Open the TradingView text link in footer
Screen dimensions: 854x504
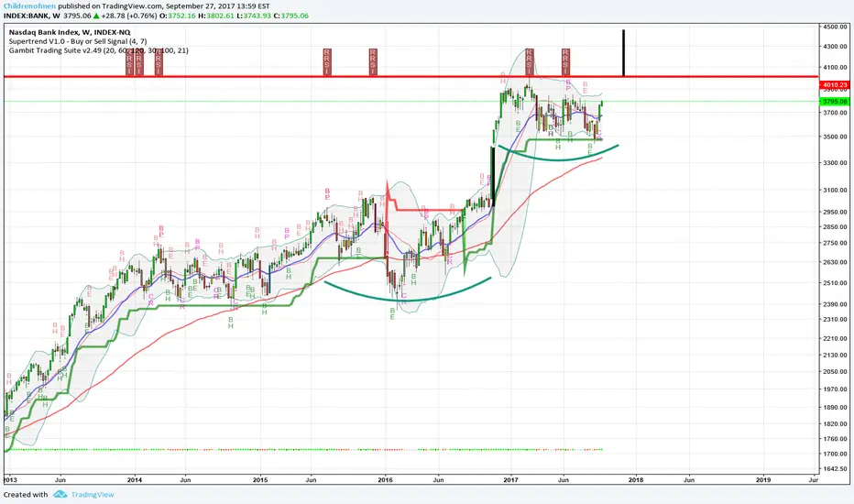[x=93, y=495]
